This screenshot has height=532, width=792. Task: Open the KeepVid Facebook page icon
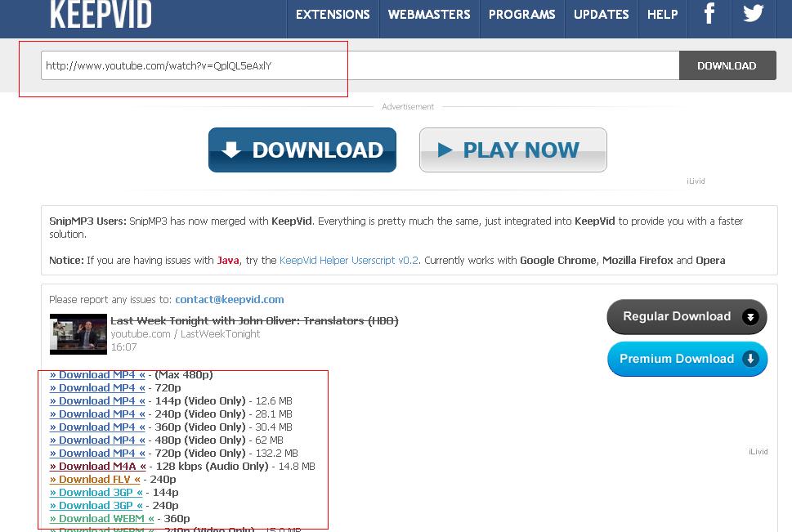(709, 14)
